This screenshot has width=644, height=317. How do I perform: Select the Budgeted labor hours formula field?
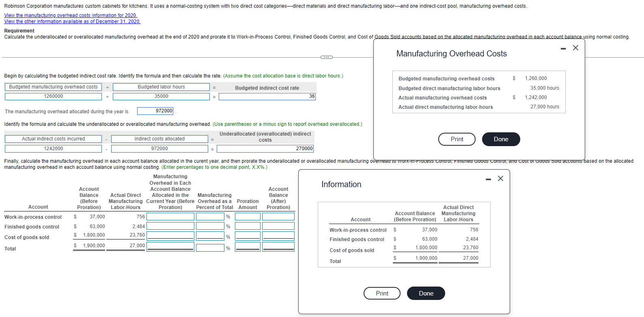(x=161, y=87)
